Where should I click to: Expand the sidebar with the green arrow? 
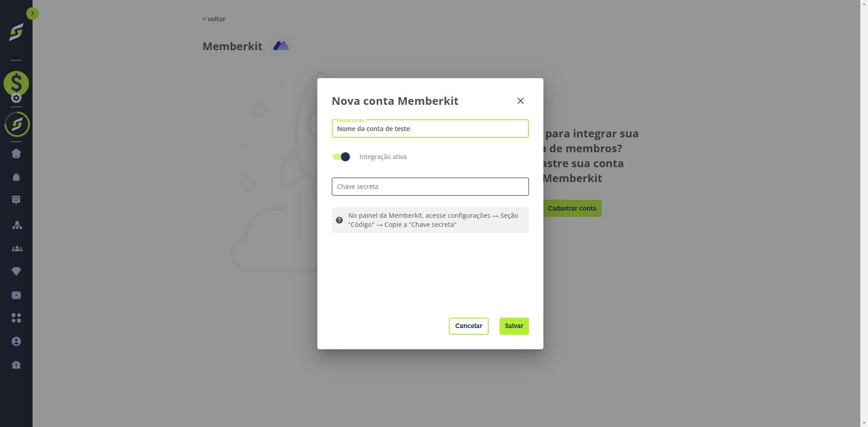pos(33,14)
